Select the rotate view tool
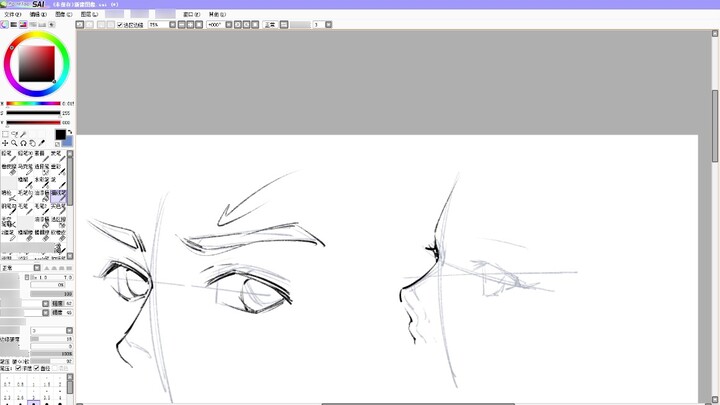 point(23,143)
